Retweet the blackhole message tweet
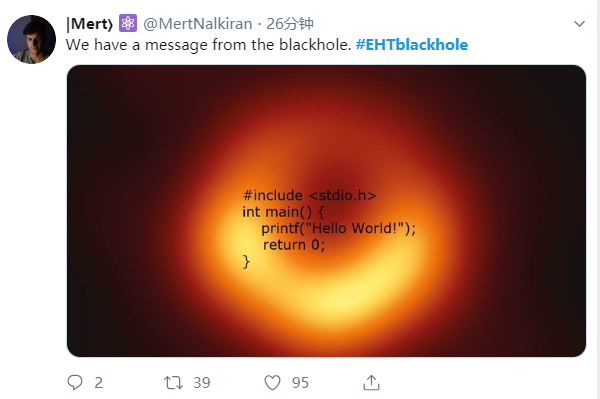The height and width of the screenshot is (399, 600). 173,383
